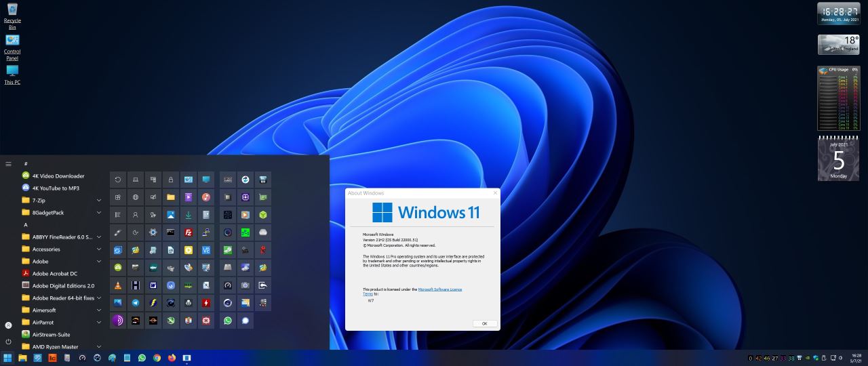Expand the 8GadgetPack folder chevron

point(99,212)
